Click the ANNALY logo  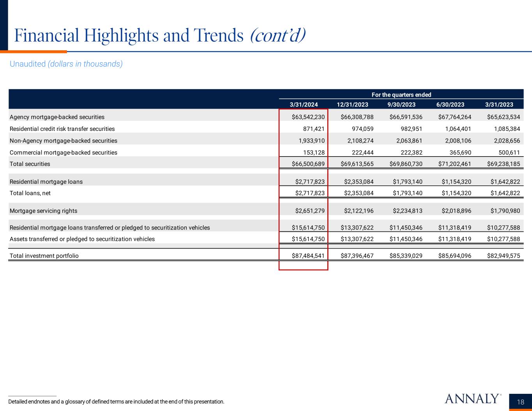(472, 399)
